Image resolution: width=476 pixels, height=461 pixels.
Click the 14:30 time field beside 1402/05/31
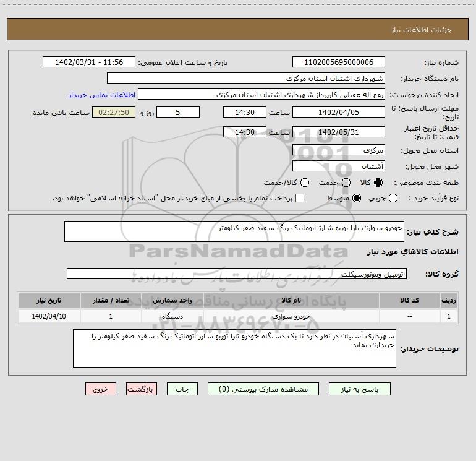[245, 132]
